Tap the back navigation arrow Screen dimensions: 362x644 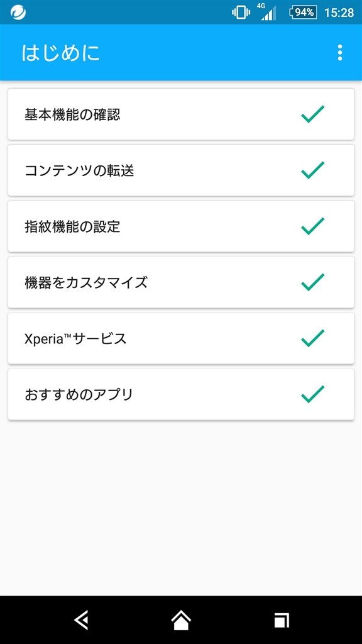pyautogui.click(x=82, y=619)
